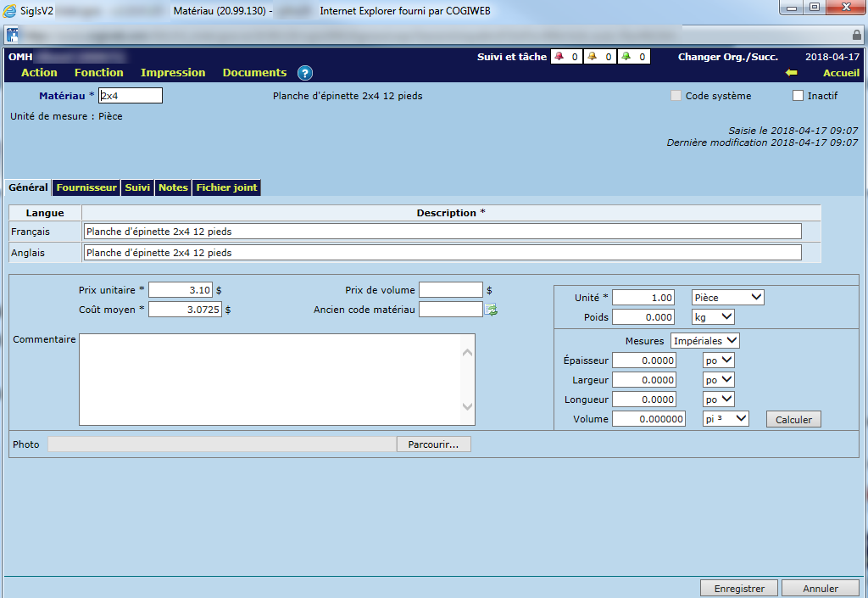Click the Internet Explorer logo in title bar
Viewport: 868px width, 598px height.
tap(10, 11)
